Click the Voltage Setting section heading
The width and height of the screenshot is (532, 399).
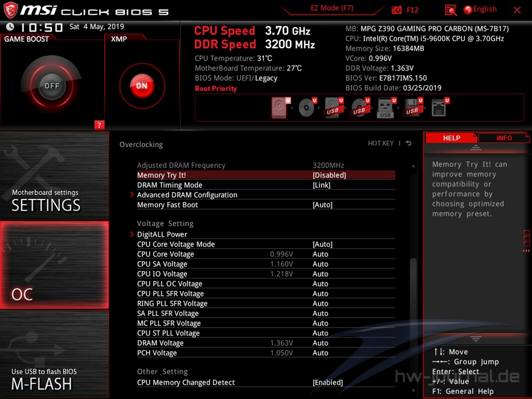[x=165, y=223]
